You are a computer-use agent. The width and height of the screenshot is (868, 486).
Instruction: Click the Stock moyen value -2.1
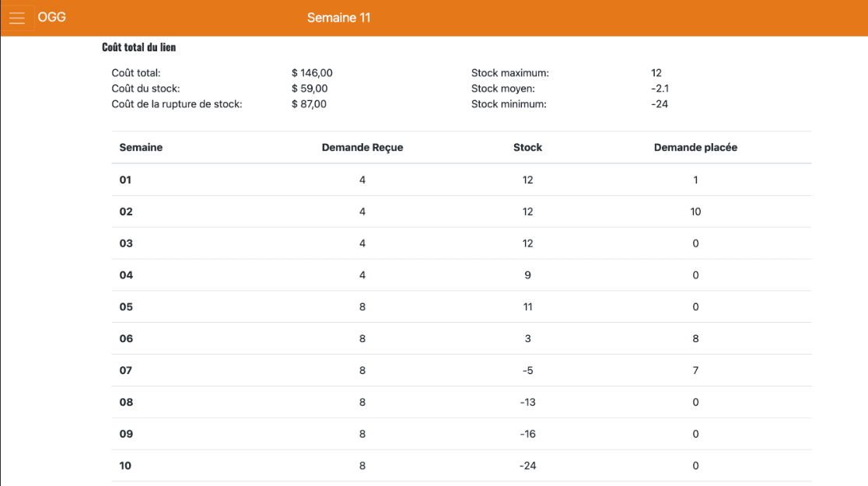click(x=660, y=89)
